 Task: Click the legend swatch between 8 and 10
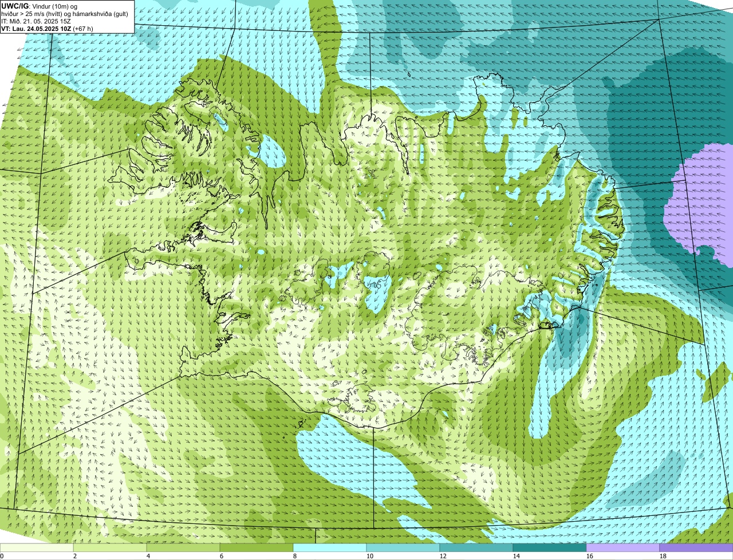coord(330,548)
